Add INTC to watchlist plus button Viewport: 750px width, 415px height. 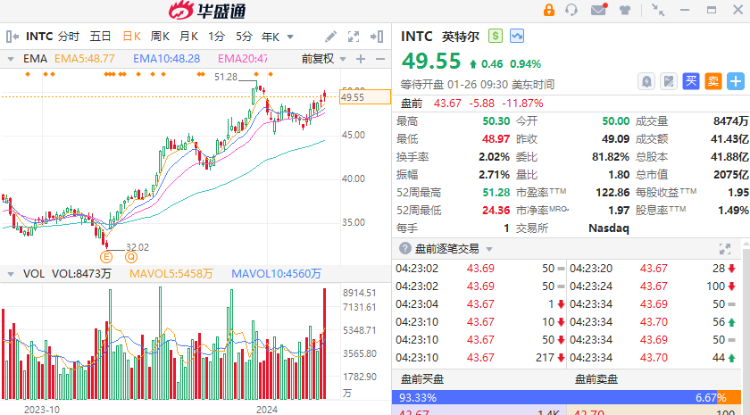point(736,81)
